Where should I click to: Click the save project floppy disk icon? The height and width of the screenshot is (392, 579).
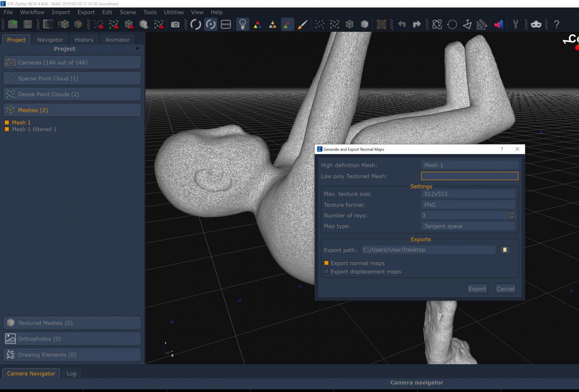tap(28, 24)
